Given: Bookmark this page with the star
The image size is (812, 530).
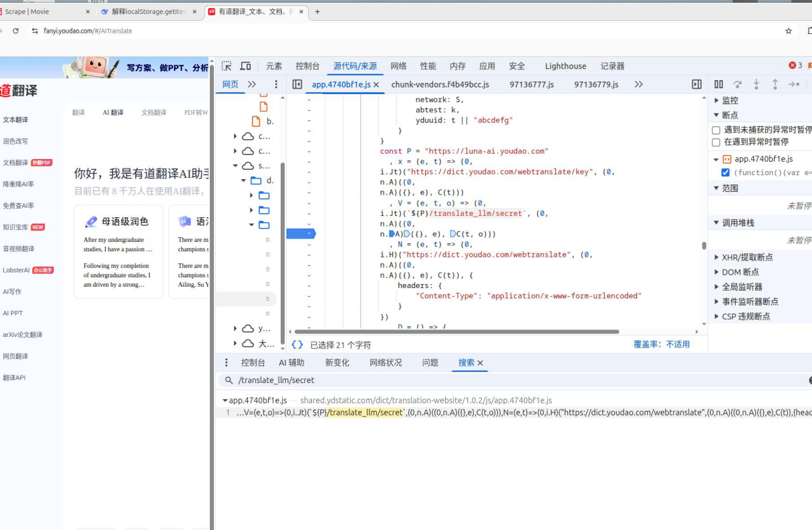Looking at the screenshot, I should pyautogui.click(x=789, y=31).
